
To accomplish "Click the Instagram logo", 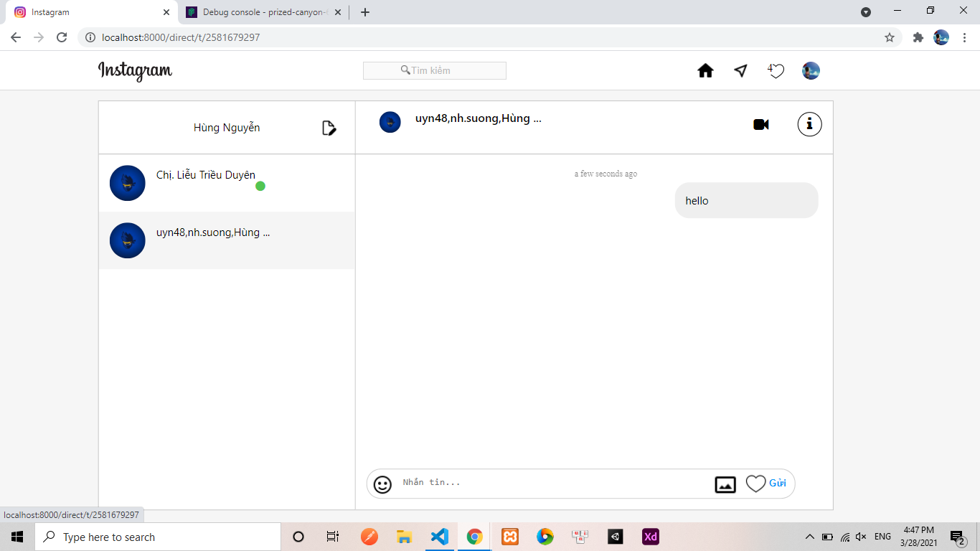I will click(135, 71).
